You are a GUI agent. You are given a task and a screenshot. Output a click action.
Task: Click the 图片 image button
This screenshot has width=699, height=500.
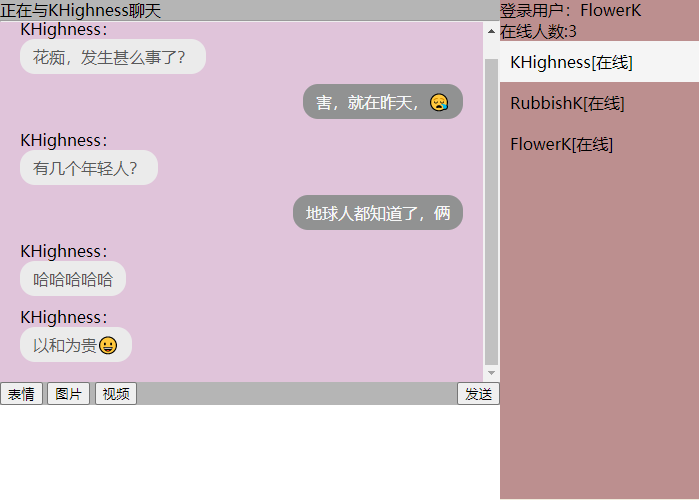point(69,393)
